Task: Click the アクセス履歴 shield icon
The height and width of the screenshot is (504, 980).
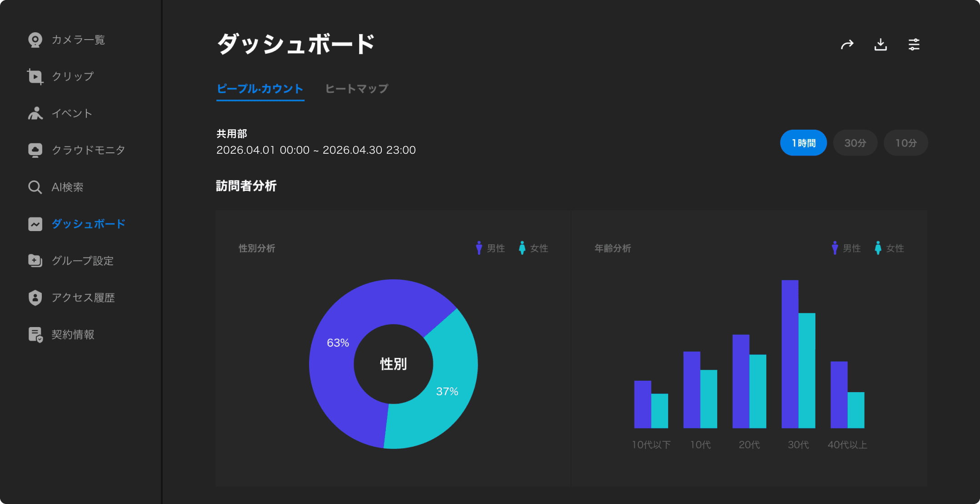Action: (35, 297)
